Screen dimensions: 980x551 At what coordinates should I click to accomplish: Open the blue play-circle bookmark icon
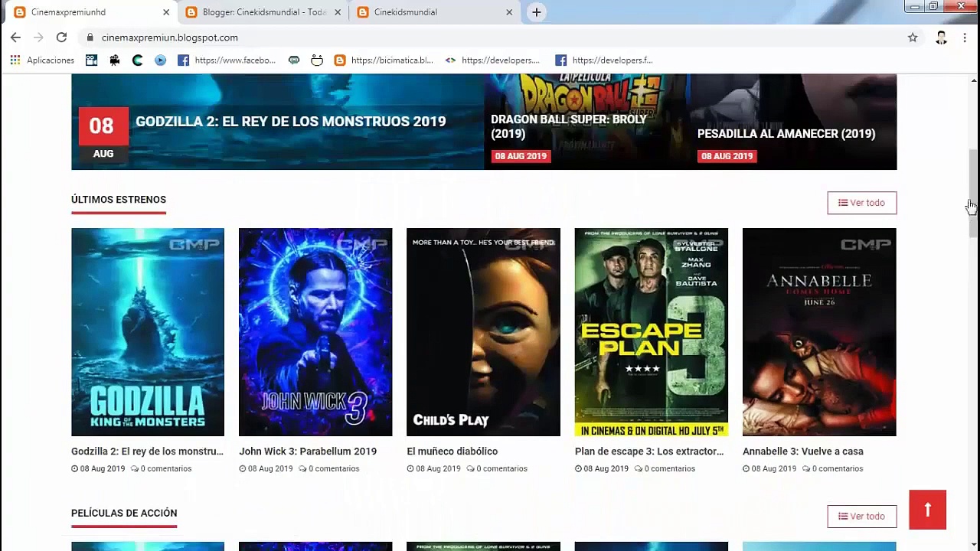[x=160, y=60]
